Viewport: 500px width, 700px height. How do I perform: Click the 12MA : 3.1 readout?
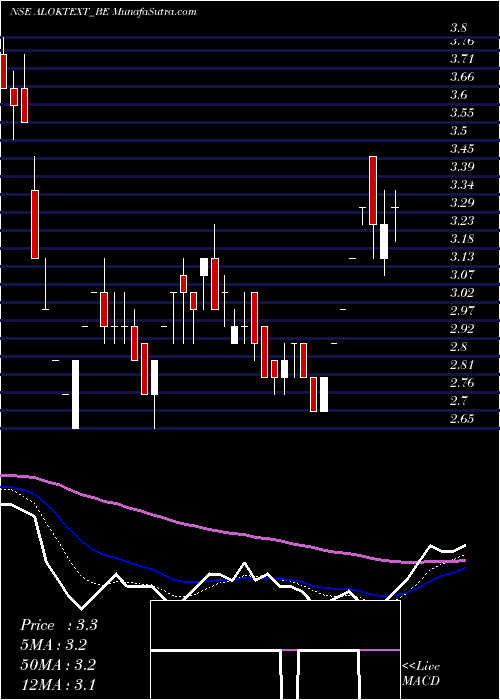(58, 684)
